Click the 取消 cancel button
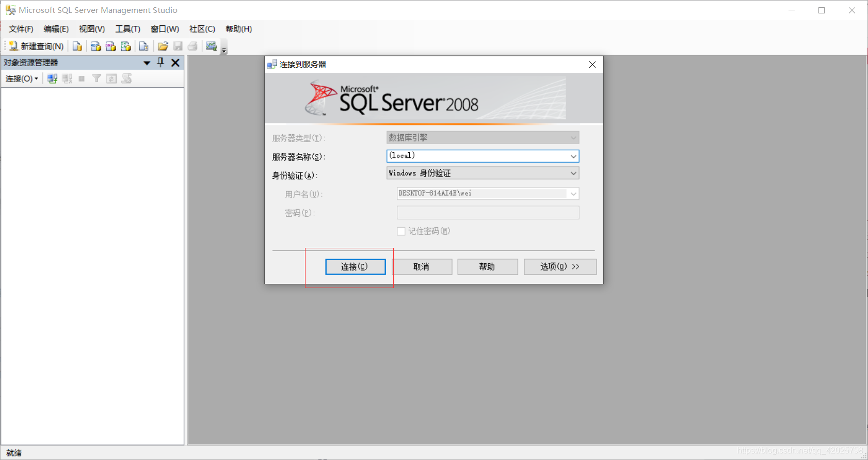 [422, 267]
